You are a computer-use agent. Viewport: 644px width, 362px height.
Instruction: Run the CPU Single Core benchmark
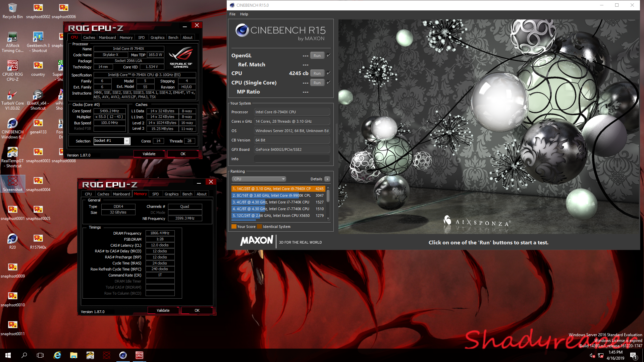tap(317, 83)
